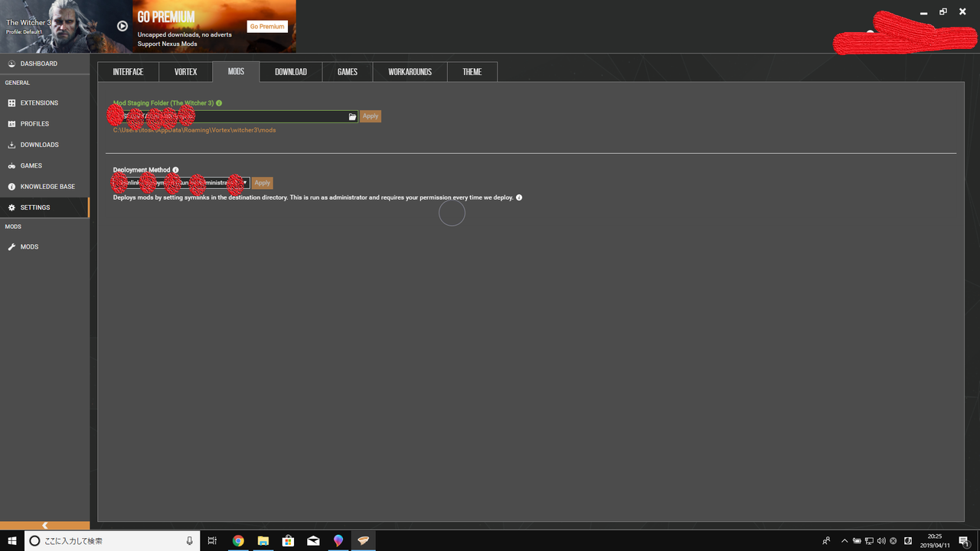Collapse the sidebar with arrow

[x=44, y=525]
